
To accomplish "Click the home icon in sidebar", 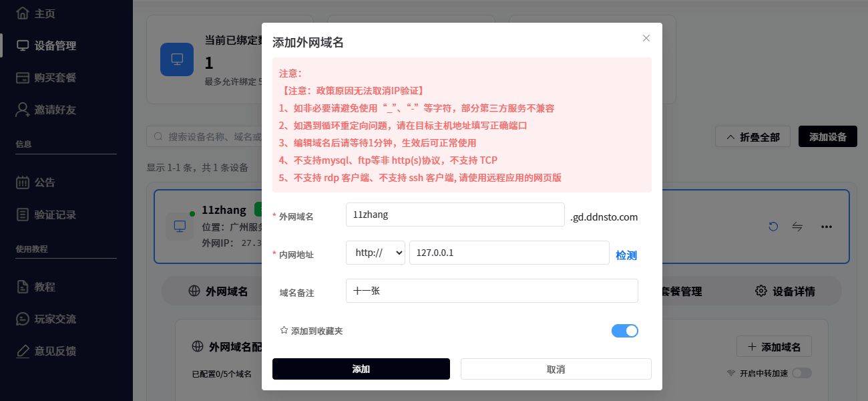I will [23, 13].
